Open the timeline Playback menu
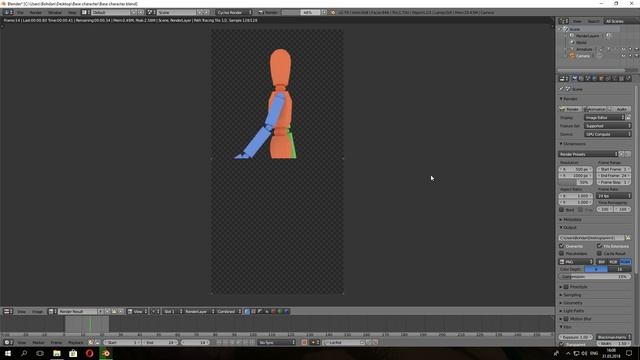This screenshot has width=640, height=360. coord(76,342)
